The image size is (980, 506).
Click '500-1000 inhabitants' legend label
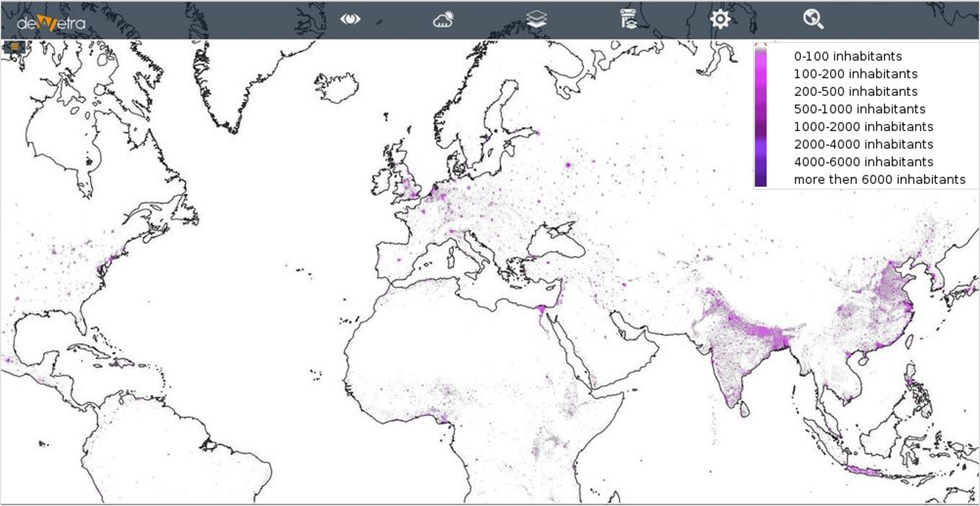(x=859, y=109)
